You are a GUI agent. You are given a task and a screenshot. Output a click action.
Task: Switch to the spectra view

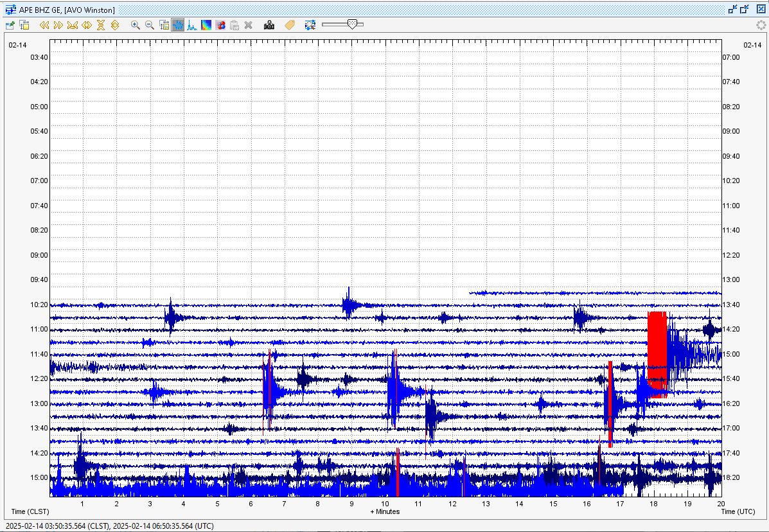(x=193, y=25)
